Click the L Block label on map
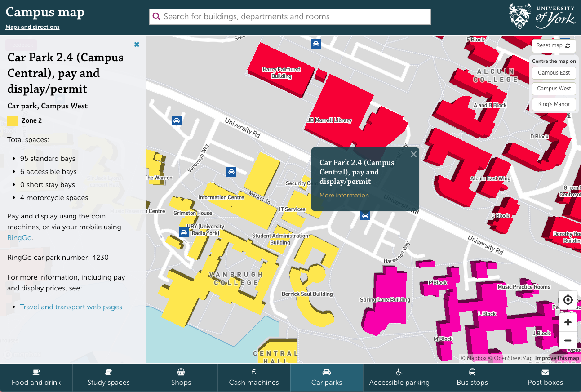Screen dimensions: 581x392 point(487,314)
